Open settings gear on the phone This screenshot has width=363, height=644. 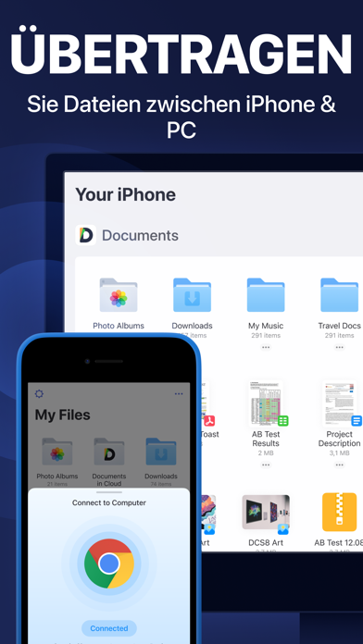coord(39,394)
